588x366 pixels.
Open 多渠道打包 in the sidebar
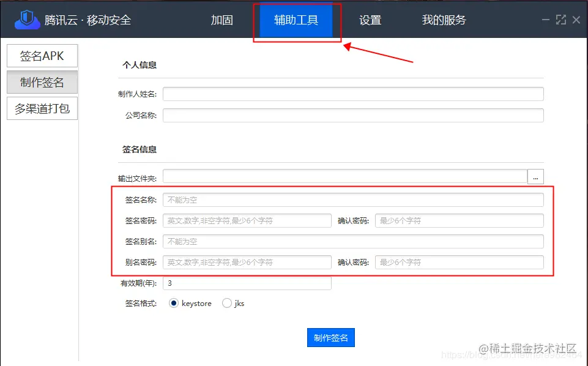point(42,108)
